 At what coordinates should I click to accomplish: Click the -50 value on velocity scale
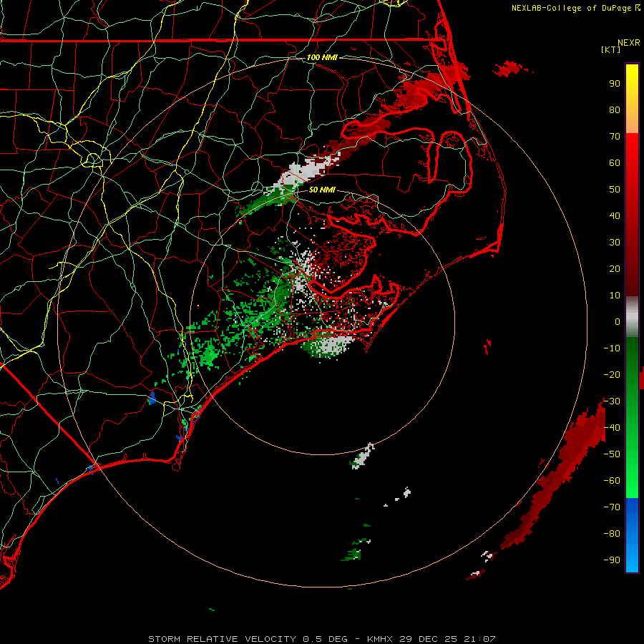coord(612,454)
